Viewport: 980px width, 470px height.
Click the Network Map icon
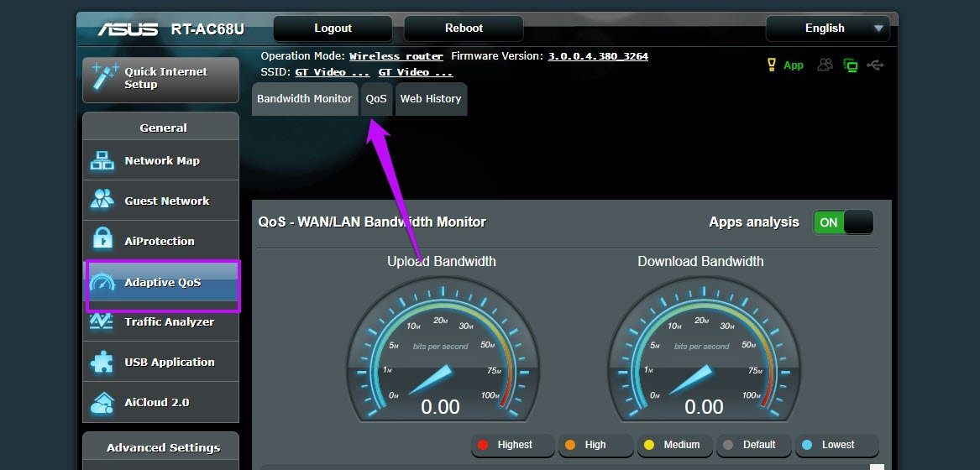[102, 160]
